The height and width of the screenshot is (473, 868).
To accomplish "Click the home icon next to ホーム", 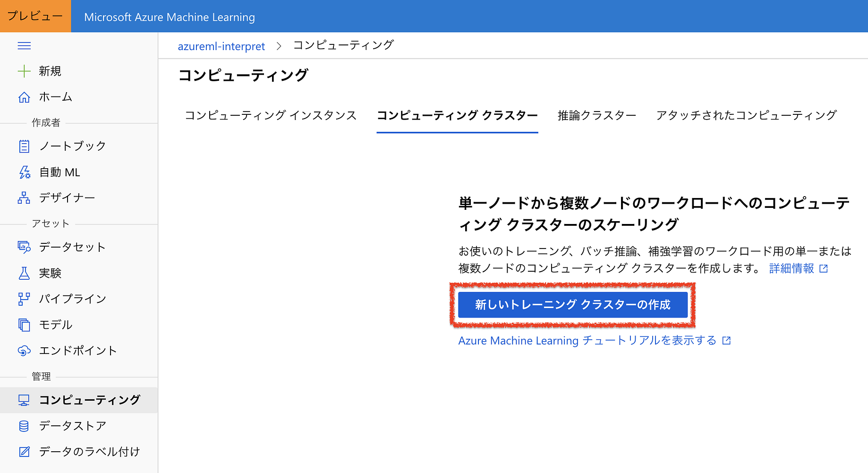I will (24, 97).
